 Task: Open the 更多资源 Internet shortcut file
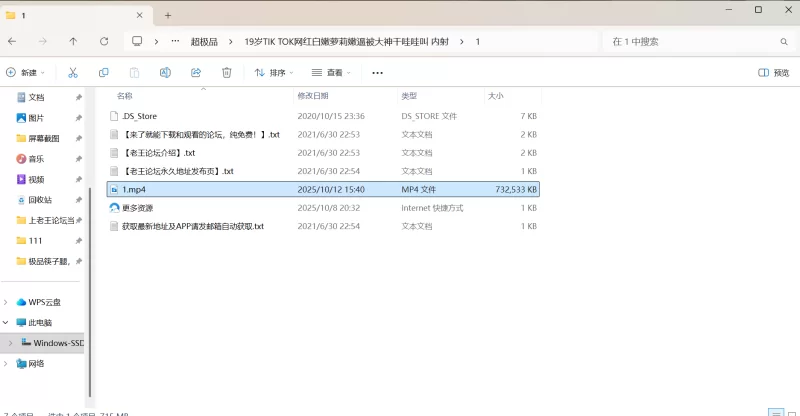(x=137, y=208)
